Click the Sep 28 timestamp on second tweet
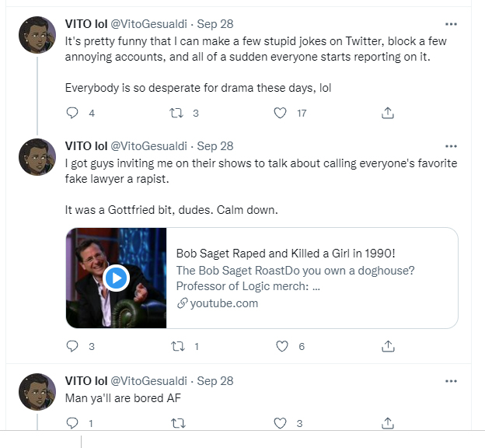Viewport: 485px width, 448px height. coord(215,146)
